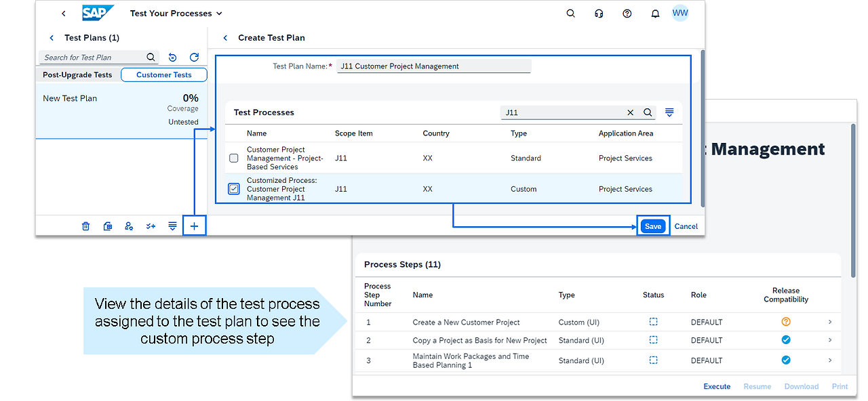This screenshot has height=401, width=868.
Task: Uncheck the Customized Process: Customer Project Management J11 row
Action: point(234,189)
